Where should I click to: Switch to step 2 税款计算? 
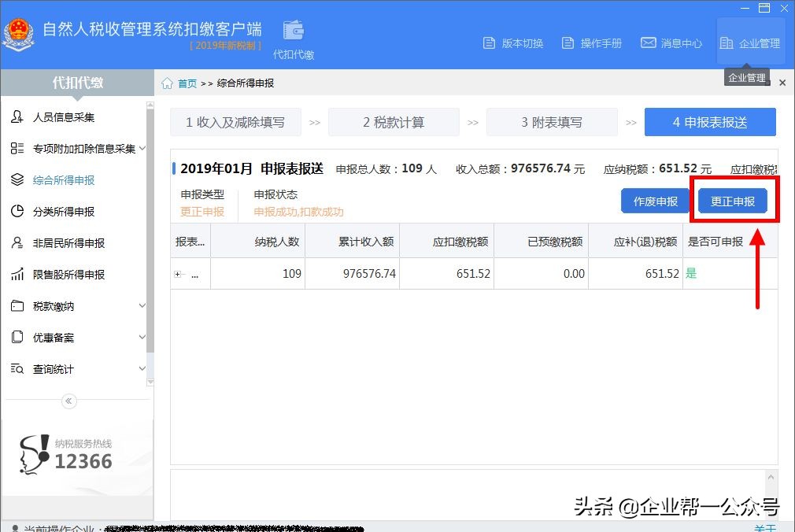(394, 122)
